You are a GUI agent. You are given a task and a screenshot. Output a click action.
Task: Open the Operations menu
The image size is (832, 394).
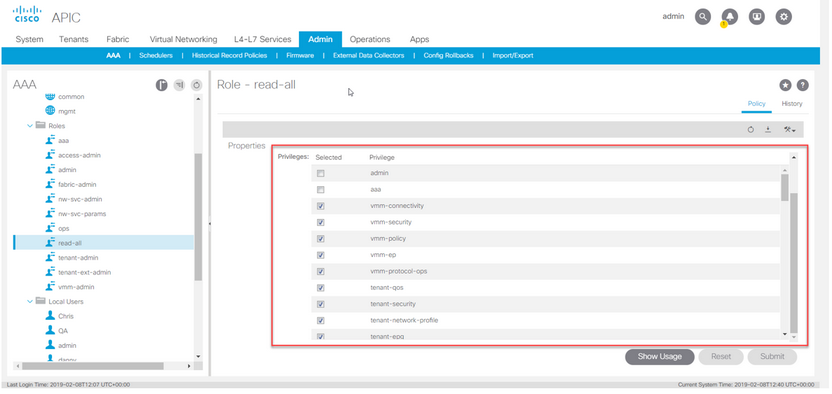point(370,39)
